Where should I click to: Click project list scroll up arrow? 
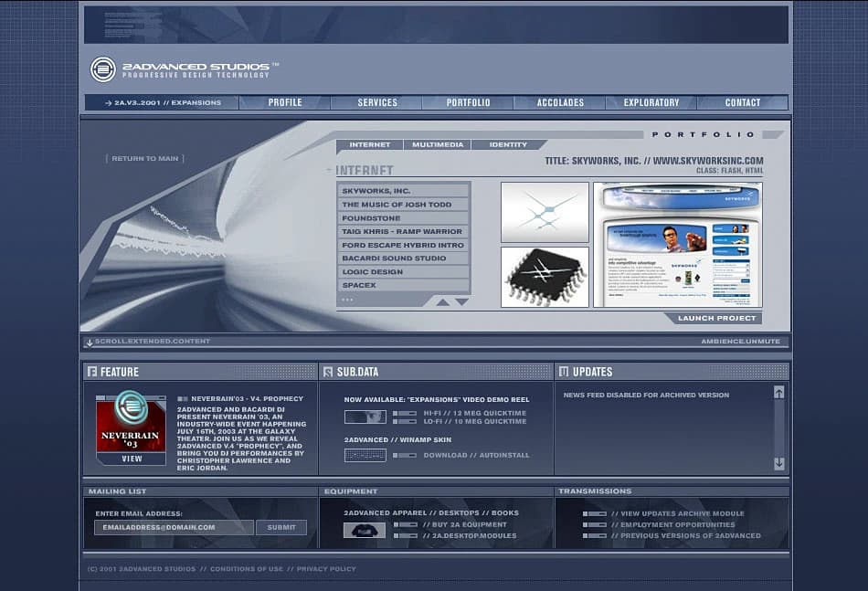(x=442, y=302)
